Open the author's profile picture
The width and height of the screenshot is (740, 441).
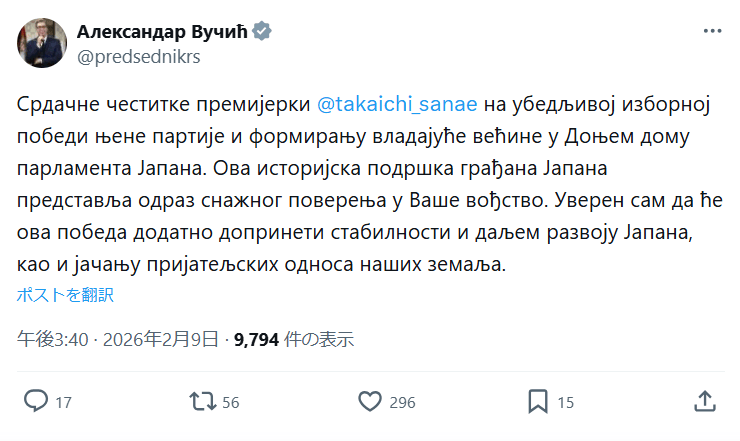(41, 43)
